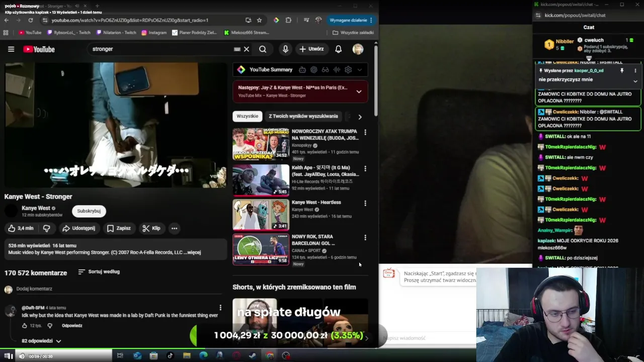Create a clip with Klip button

(151, 228)
